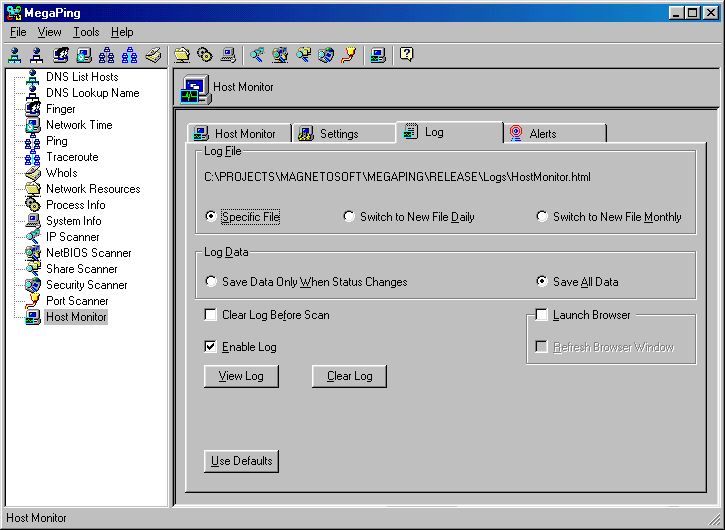Click the MegaPing title bar app icon

click(14, 12)
